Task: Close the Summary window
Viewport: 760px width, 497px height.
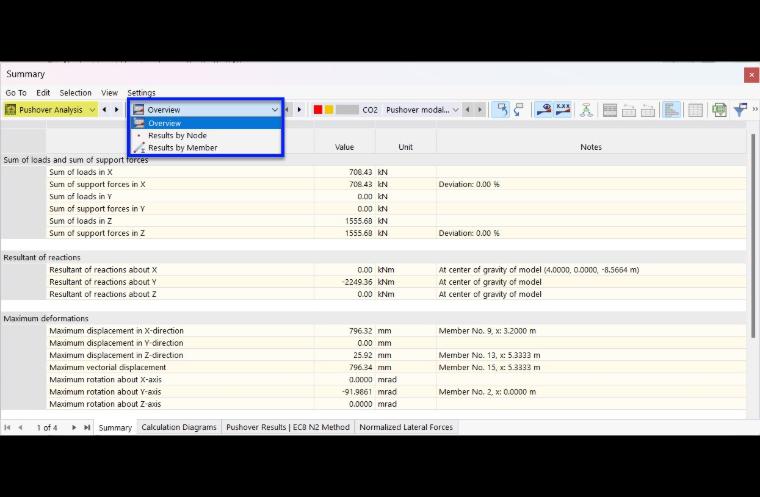Action: [751, 75]
